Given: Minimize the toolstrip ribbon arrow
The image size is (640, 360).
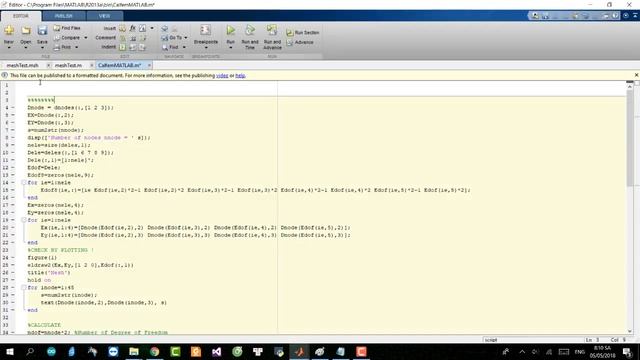Looking at the screenshot, I should (635, 16).
